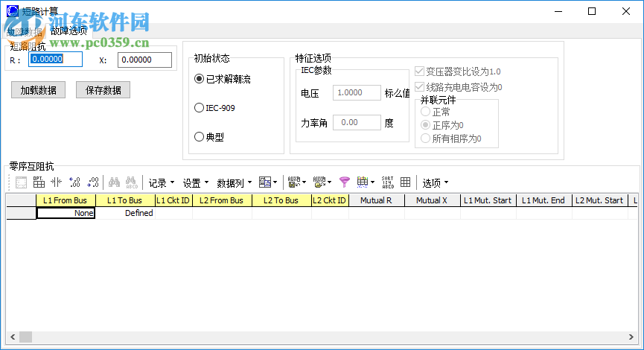This screenshot has height=350, width=644.
Task: Click the X impedance input field
Action: 144,60
